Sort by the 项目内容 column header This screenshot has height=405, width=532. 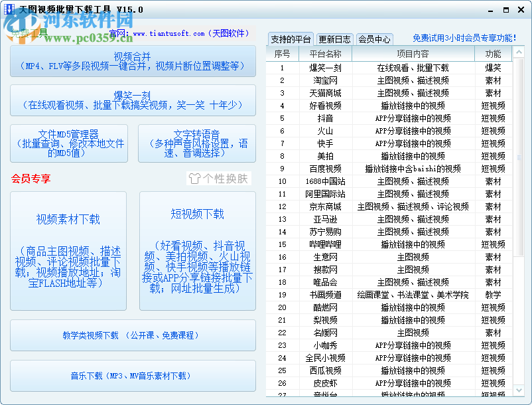(x=413, y=54)
